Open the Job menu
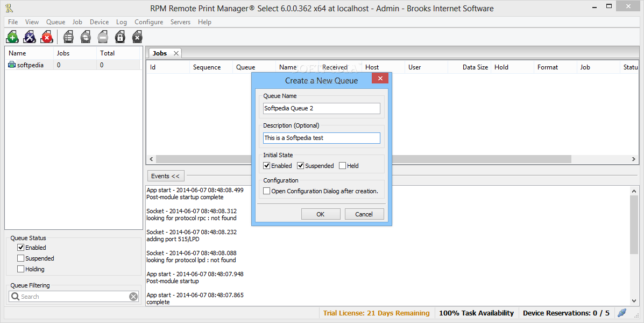Viewport: 644px width, 323px height. click(x=77, y=22)
